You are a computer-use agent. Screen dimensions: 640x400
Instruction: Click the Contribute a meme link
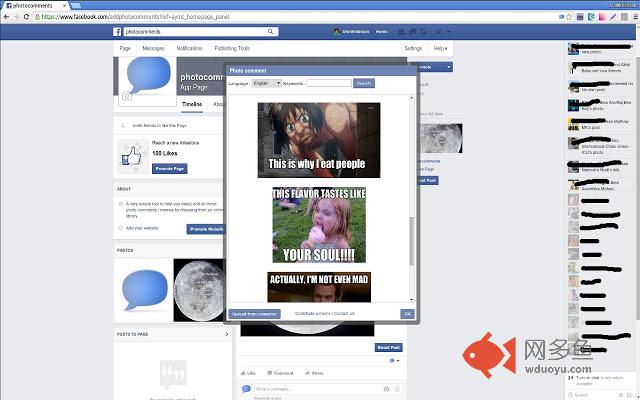click(x=313, y=313)
